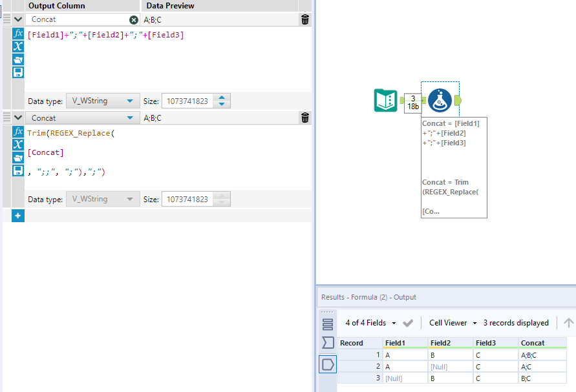Delete the Concat output column with trash icon
The width and height of the screenshot is (576, 392).
[x=304, y=19]
